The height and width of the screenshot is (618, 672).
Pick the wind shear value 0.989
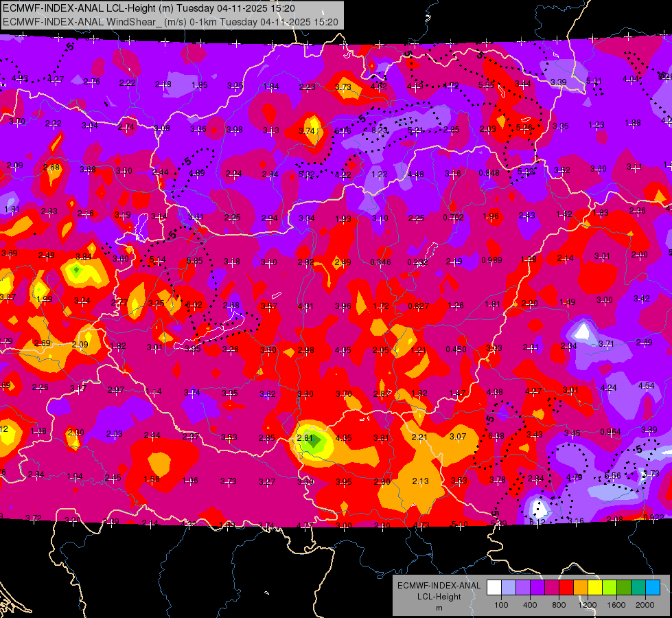tap(491, 260)
